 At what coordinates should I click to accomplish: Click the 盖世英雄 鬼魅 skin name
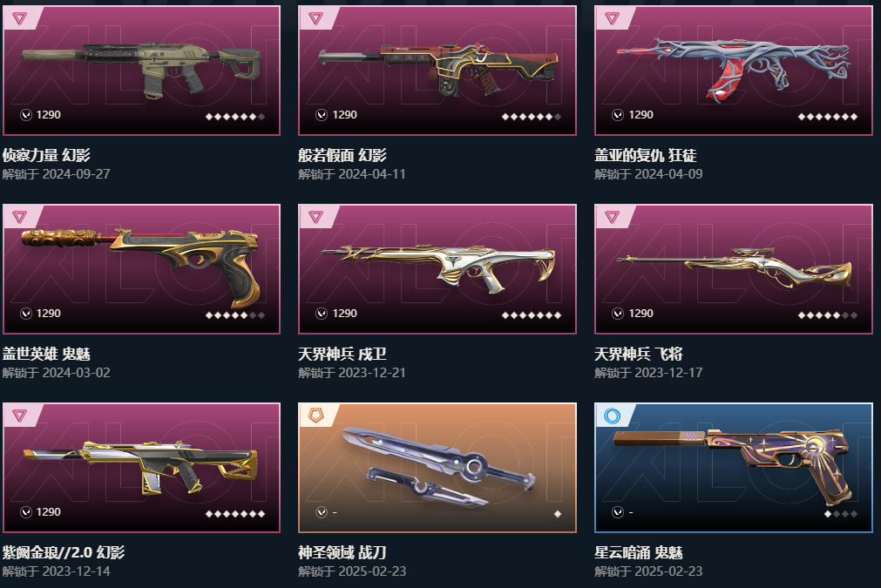pos(46,354)
